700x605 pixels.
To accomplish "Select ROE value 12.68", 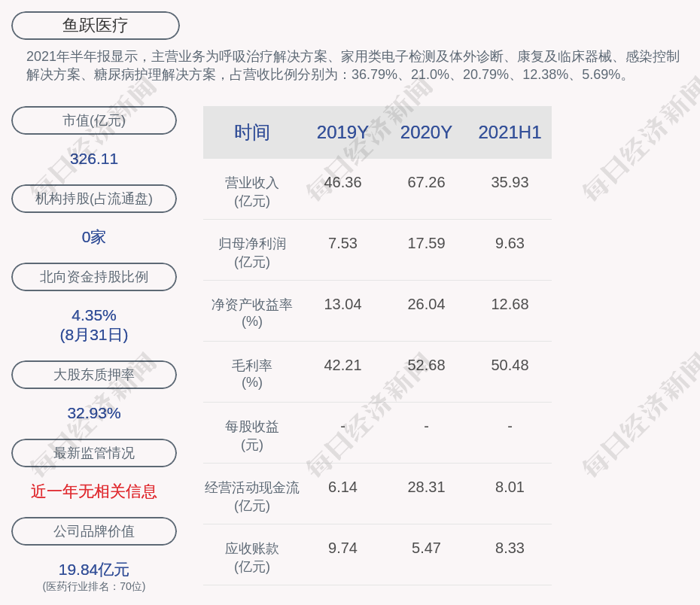I will (x=510, y=304).
